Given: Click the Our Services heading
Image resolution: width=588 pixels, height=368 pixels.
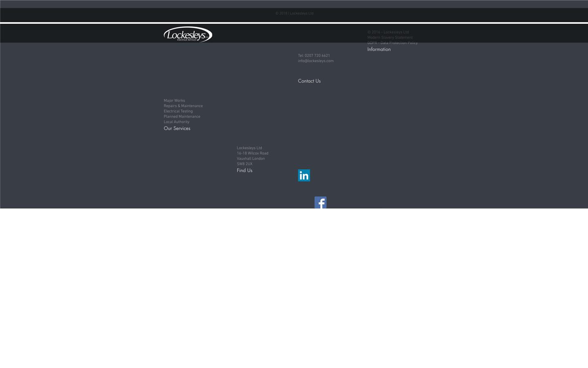Looking at the screenshot, I should (x=177, y=128).
